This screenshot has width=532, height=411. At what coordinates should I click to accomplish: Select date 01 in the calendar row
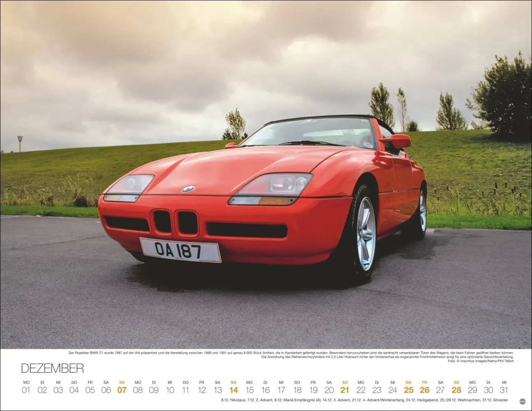(26, 390)
